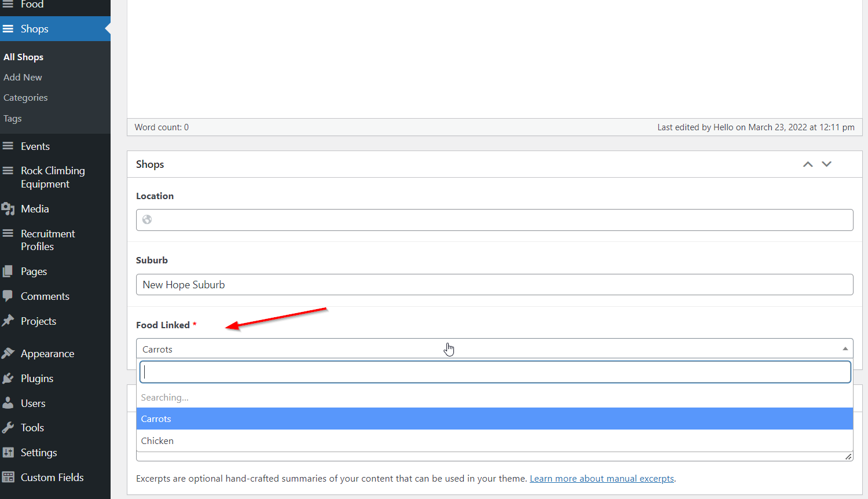Click the Tools wrench icon
The width and height of the screenshot is (868, 499).
pos(8,428)
